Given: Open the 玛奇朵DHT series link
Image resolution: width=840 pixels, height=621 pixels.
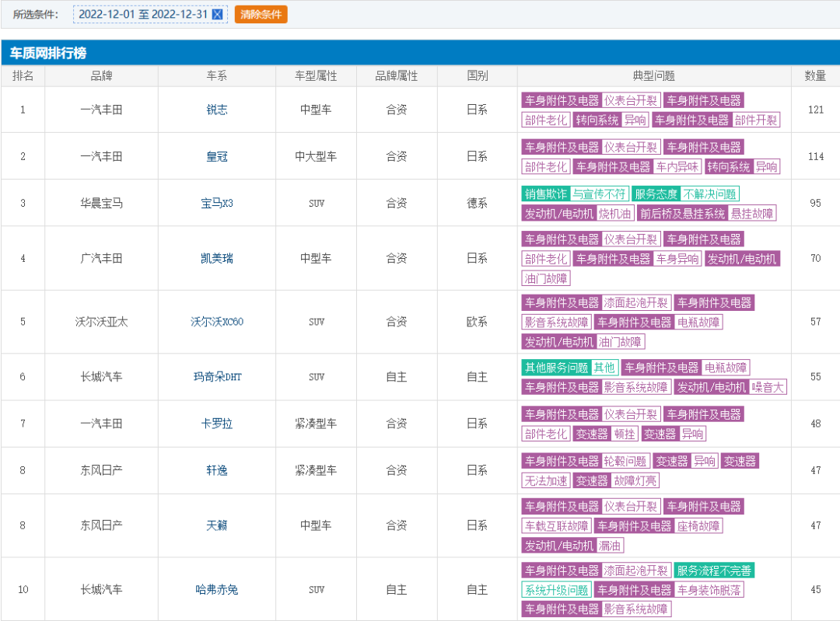Looking at the screenshot, I should tap(217, 377).
